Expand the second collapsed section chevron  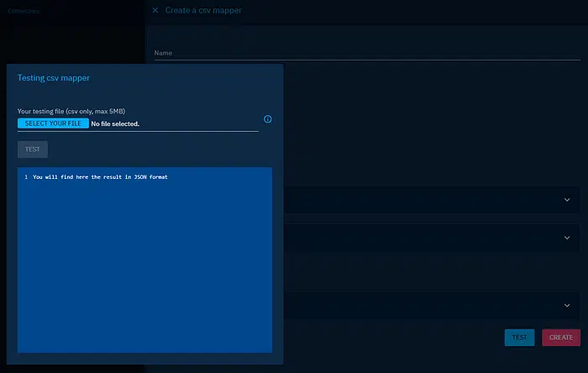567,238
